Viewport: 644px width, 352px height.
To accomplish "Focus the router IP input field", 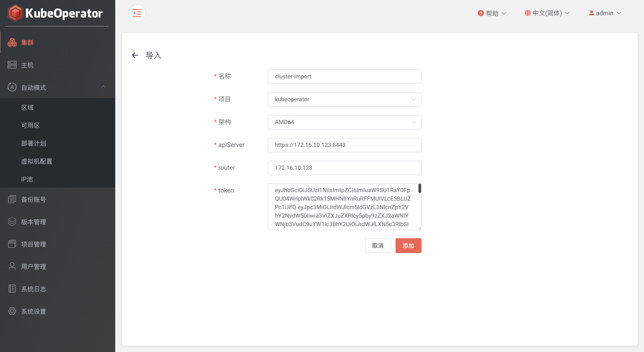I will point(344,168).
